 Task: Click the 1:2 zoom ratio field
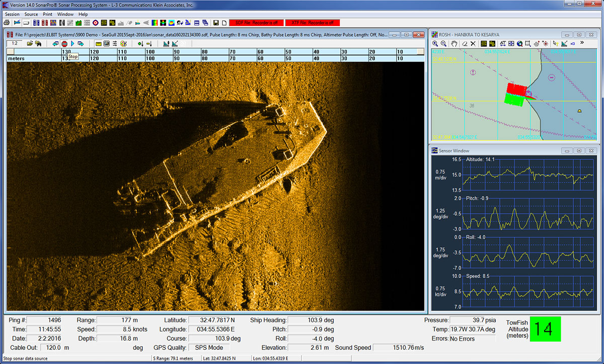14,44
